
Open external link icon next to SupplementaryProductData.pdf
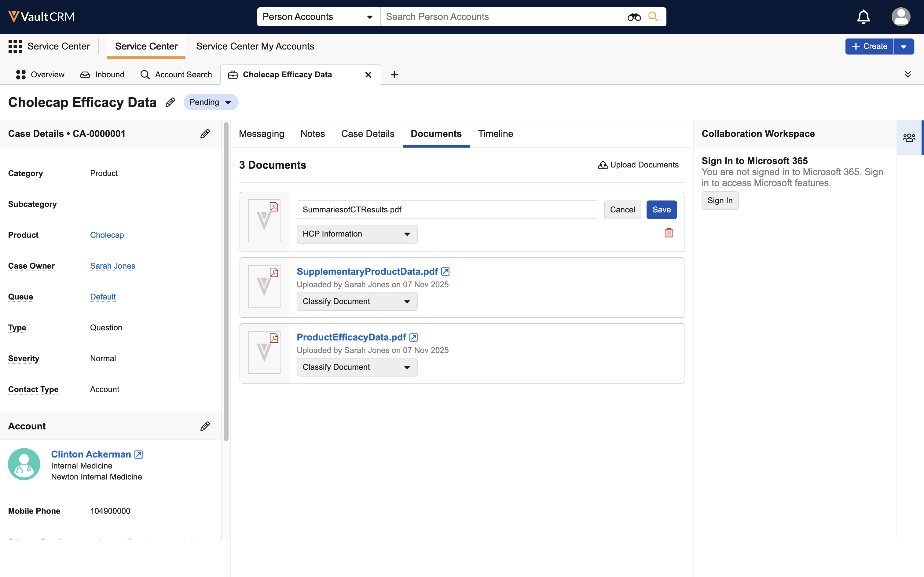pyautogui.click(x=445, y=271)
